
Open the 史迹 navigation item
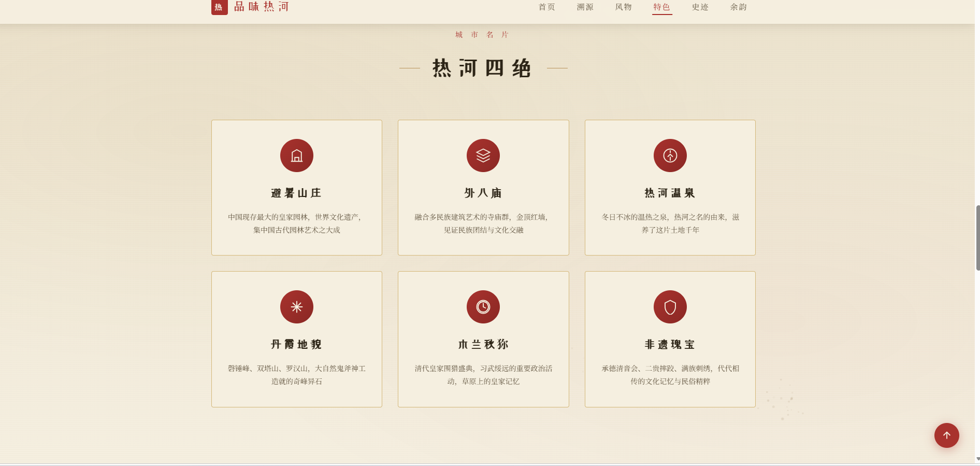(700, 7)
